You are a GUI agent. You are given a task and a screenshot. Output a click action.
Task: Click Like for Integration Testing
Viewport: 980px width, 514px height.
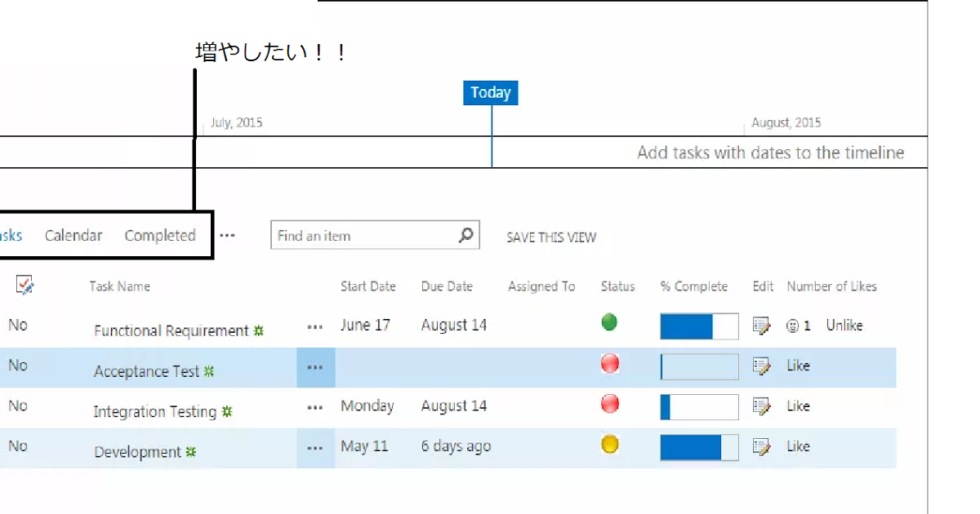pyautogui.click(x=798, y=405)
